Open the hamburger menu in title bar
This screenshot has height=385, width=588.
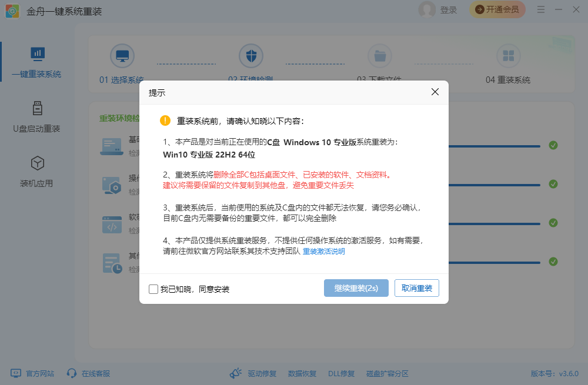[541, 9]
